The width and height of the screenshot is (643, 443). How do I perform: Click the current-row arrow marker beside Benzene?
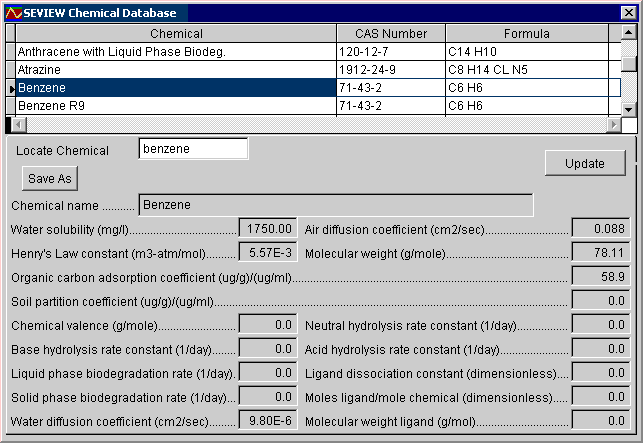11,88
